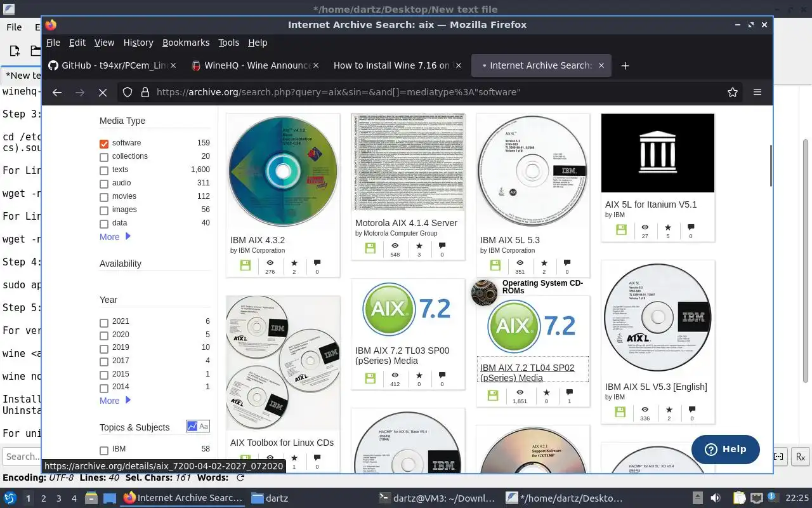Open the Bookmarks menu in Firefox
812x508 pixels.
tap(186, 43)
